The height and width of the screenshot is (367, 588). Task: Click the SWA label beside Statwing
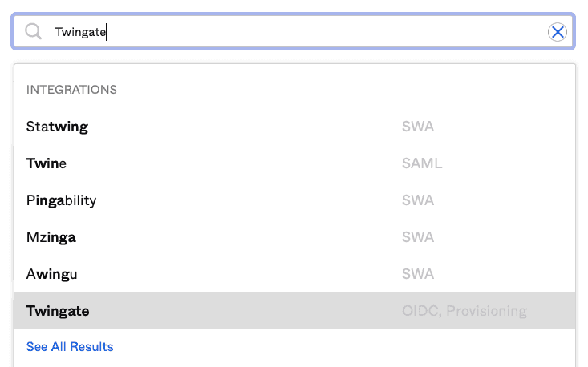[x=418, y=127]
